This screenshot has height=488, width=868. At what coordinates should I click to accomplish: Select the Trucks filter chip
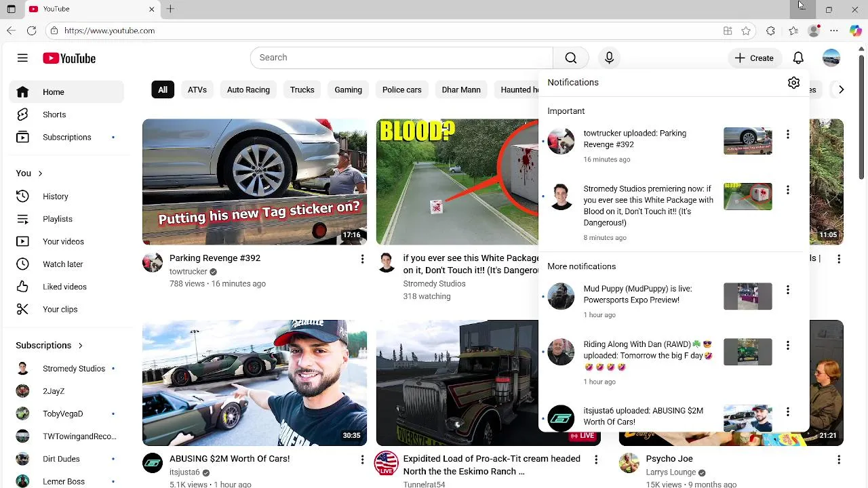coord(302,89)
